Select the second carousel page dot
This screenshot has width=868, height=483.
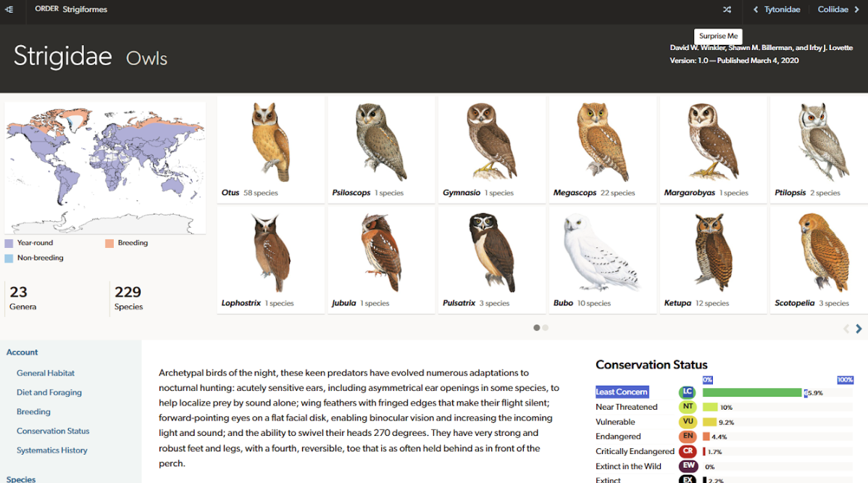pos(546,328)
